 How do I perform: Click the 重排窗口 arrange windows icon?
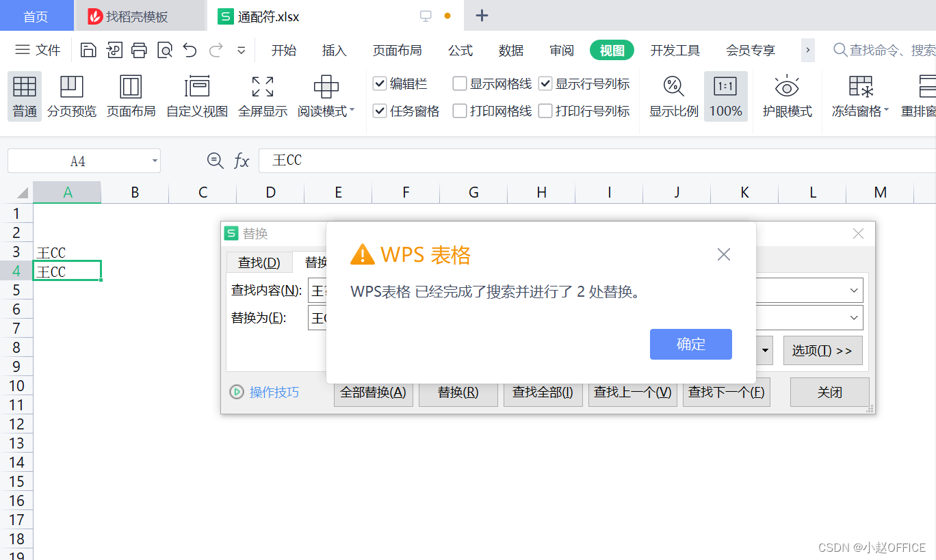[x=927, y=87]
